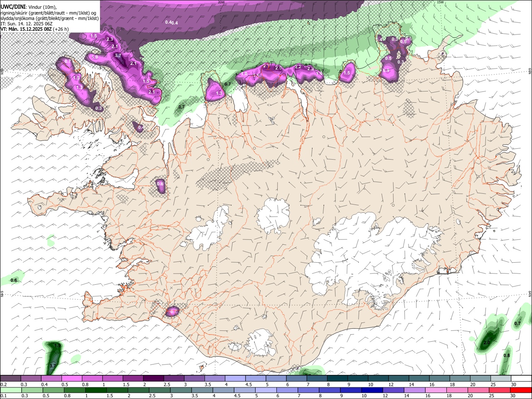The height and width of the screenshot is (399, 532).
Task: Click the 2.0 value in the dark green southeast cell
Action: [x=486, y=342]
